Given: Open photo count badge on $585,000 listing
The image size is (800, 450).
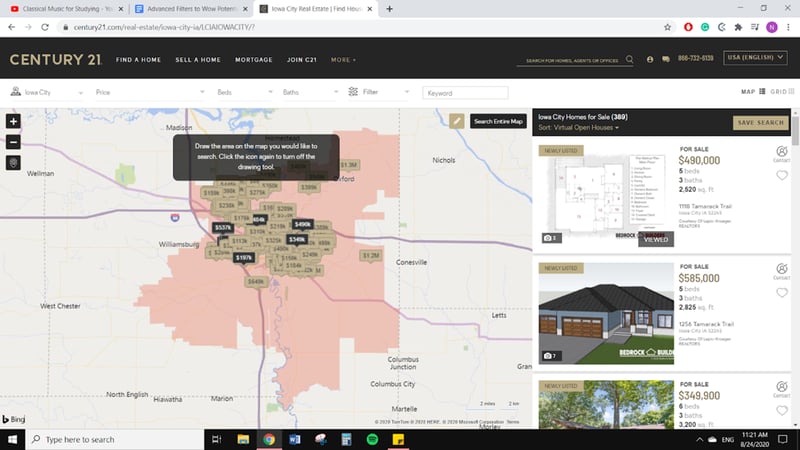Looking at the screenshot, I should click(x=550, y=356).
